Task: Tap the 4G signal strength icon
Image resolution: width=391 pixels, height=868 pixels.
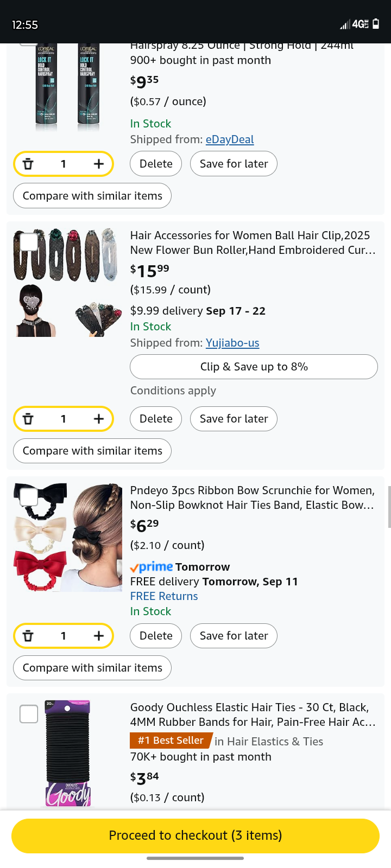Action: pos(354,24)
